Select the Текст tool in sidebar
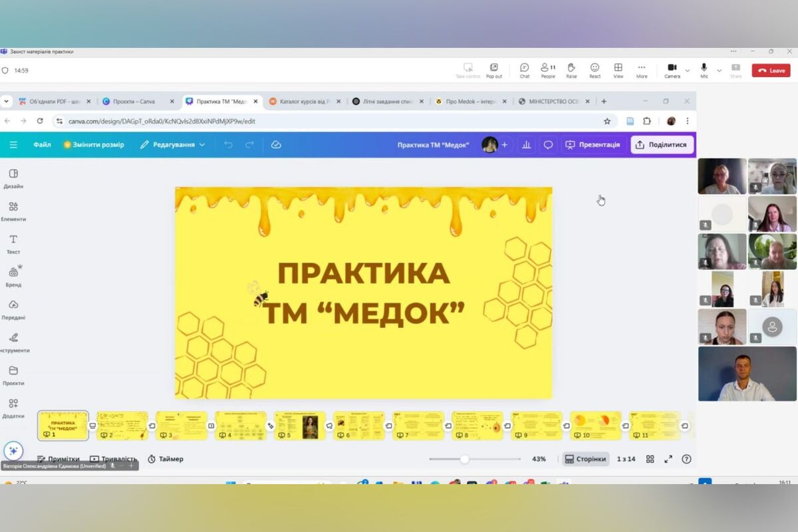 point(13,243)
